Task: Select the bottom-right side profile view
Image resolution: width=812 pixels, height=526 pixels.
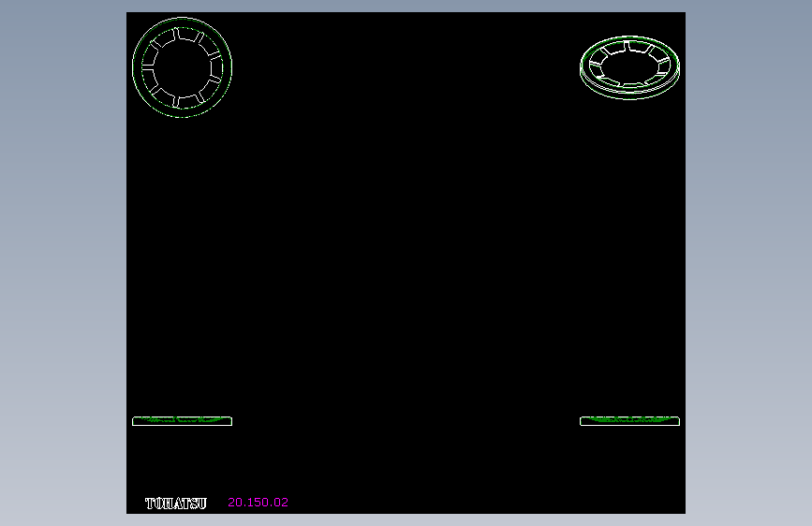Action: point(629,421)
